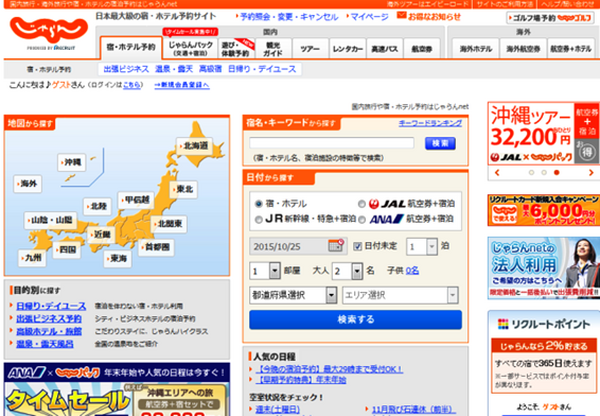Select 近畿 on the map
This screenshot has width=600, height=416.
101,234
